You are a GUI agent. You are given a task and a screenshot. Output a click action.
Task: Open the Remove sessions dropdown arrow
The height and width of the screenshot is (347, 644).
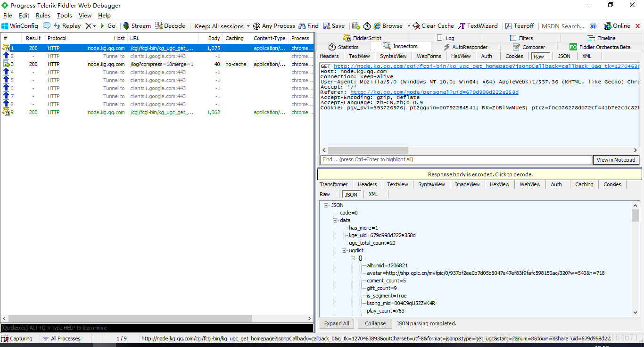pos(94,26)
